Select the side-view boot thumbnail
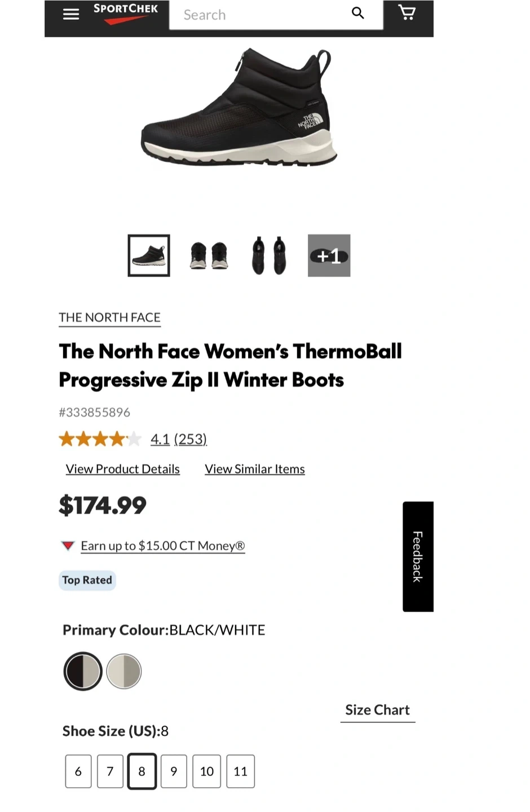530x812 pixels. [149, 255]
